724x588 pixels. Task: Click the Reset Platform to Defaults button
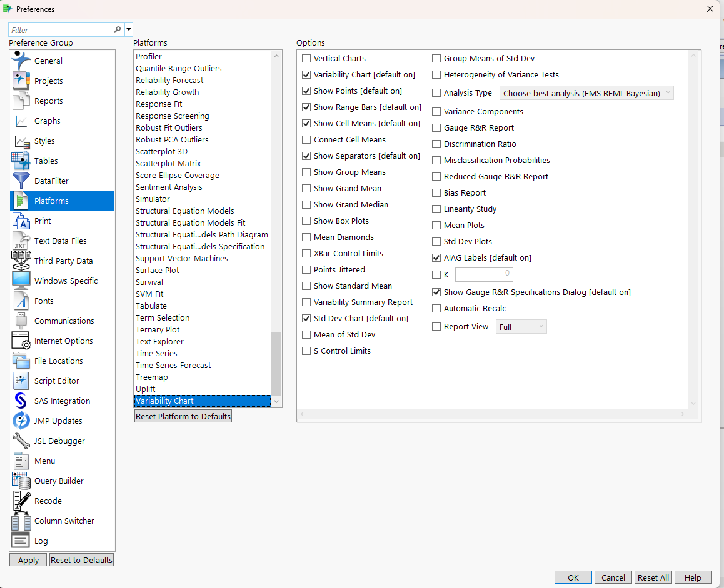click(x=183, y=415)
